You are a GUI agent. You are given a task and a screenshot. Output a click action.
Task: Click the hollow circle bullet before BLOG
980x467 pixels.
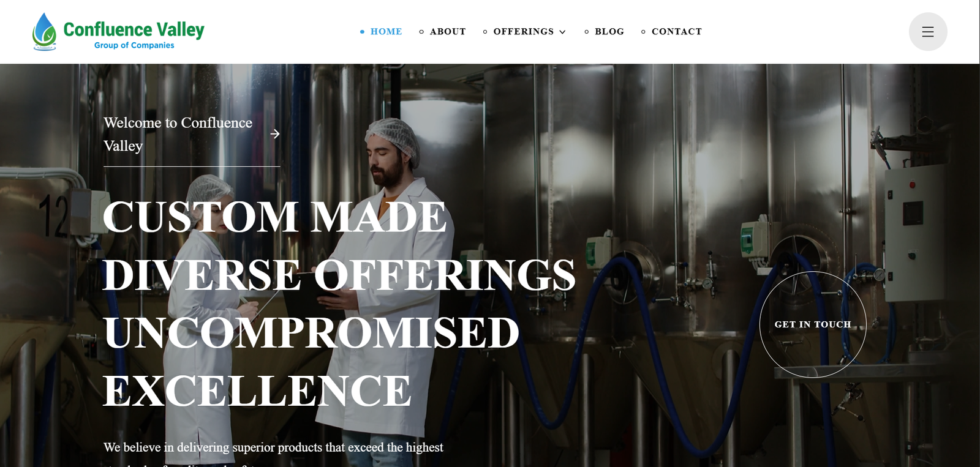pyautogui.click(x=587, y=32)
